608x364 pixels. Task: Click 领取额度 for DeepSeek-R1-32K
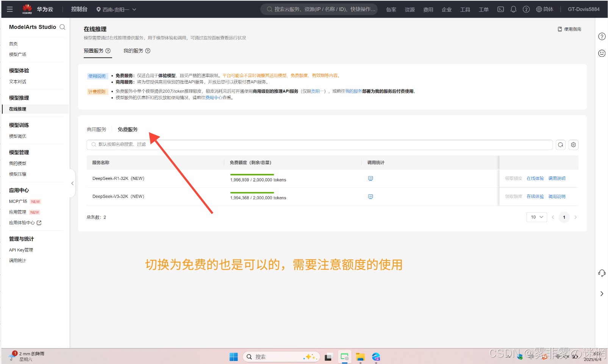pos(513,178)
